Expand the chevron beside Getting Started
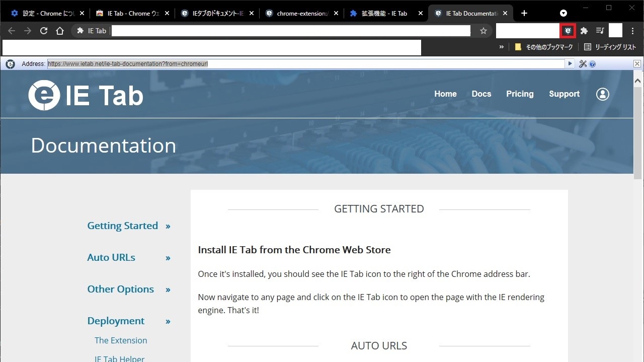 click(168, 227)
